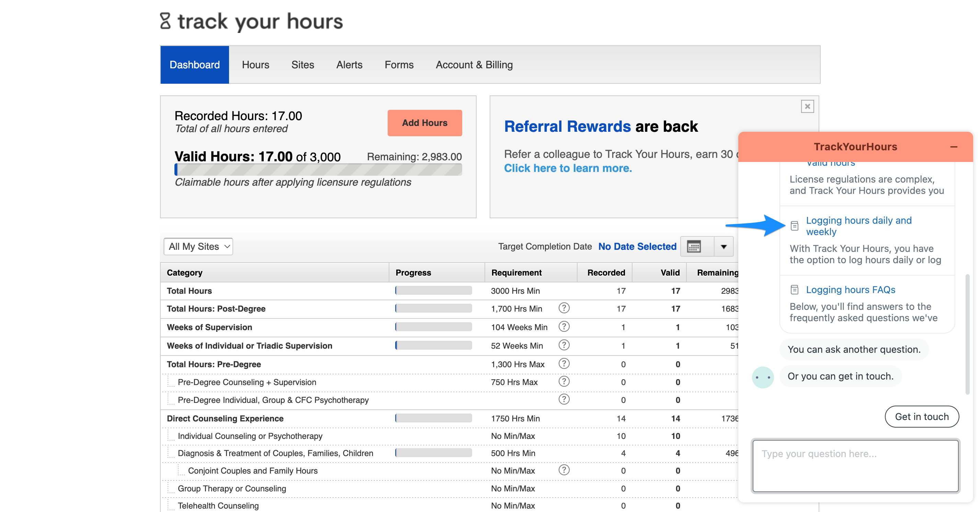Open the Sites tab
The height and width of the screenshot is (512, 980).
(x=303, y=65)
